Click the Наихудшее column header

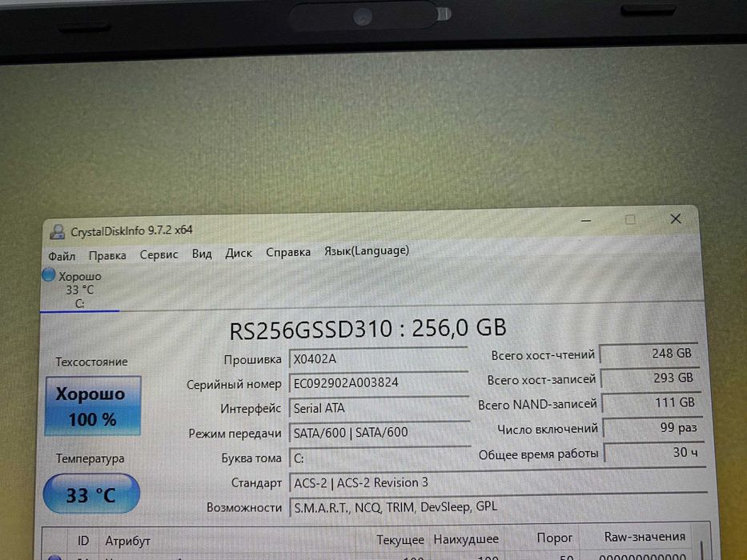coord(466,539)
